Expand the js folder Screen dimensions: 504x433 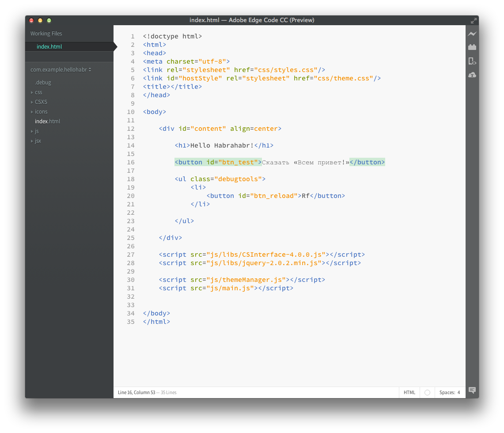pos(32,132)
